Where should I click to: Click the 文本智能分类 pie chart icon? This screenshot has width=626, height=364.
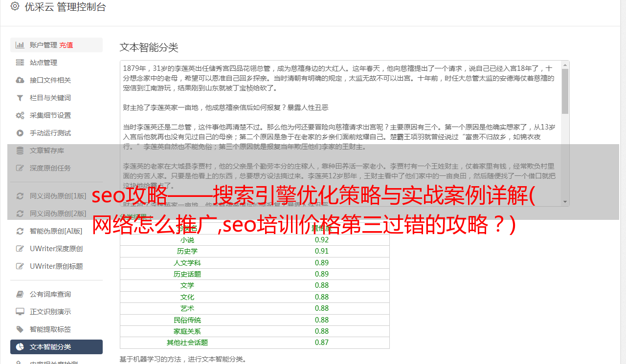[x=20, y=347]
